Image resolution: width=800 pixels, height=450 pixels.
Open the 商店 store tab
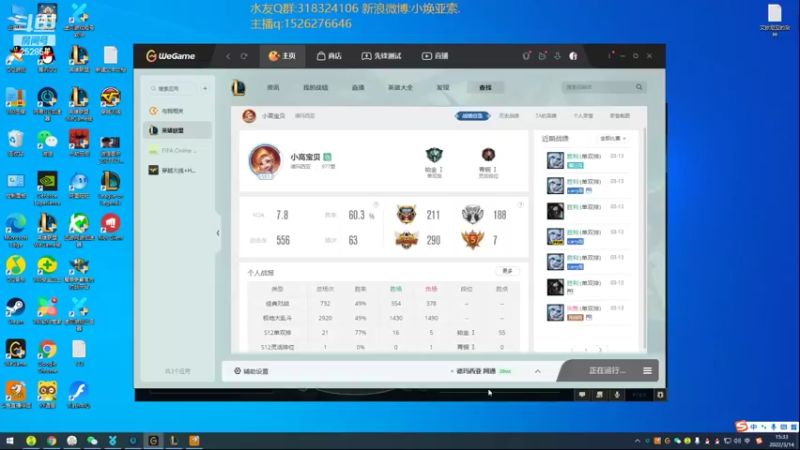click(x=329, y=56)
